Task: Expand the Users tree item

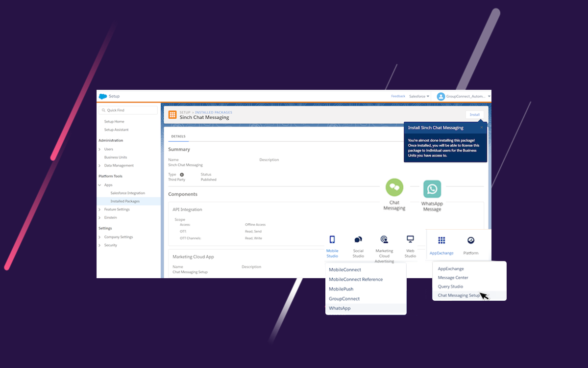Action: [99, 149]
